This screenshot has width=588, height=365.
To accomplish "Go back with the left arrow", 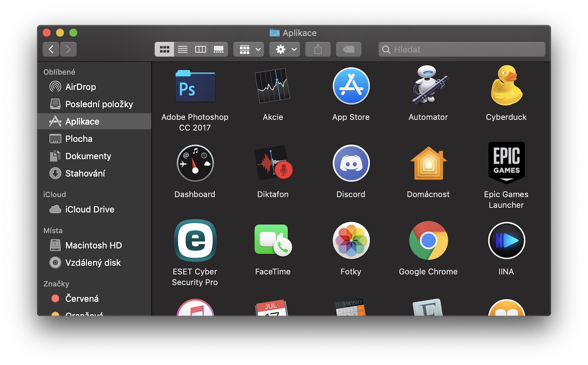I will pos(51,50).
